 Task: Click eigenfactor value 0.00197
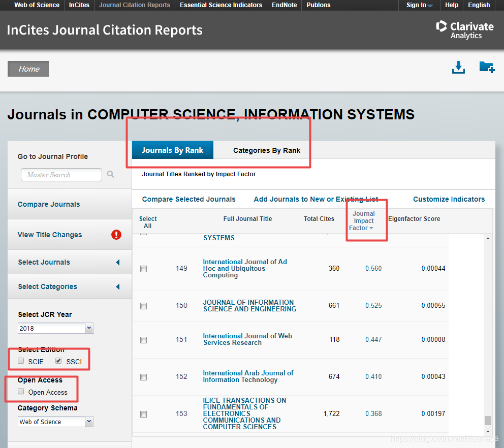(433, 413)
